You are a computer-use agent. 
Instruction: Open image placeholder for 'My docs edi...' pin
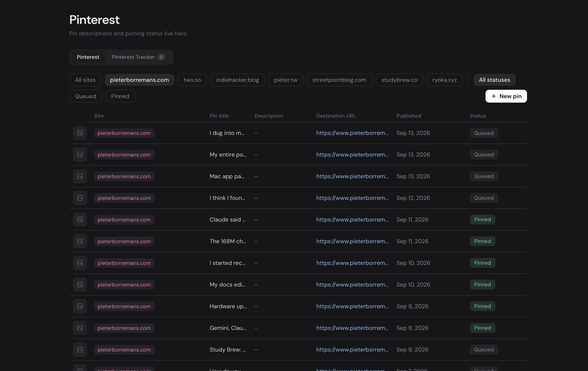point(80,285)
